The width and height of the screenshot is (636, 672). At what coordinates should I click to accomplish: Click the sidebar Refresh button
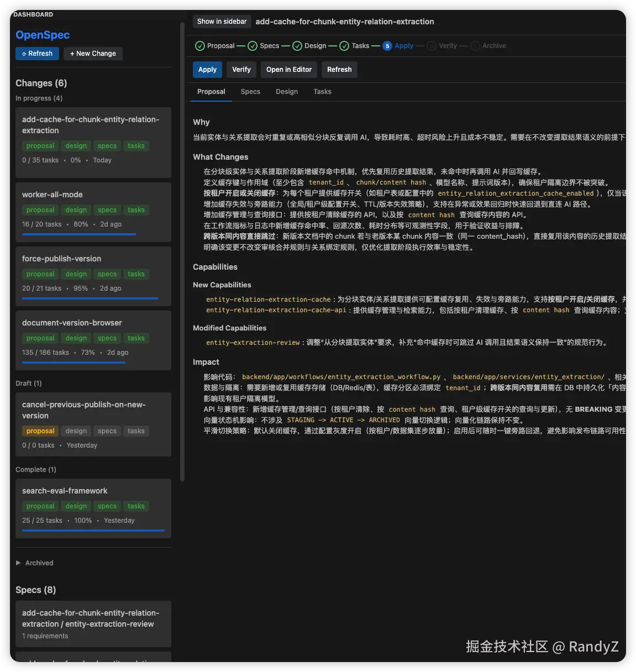click(x=37, y=54)
